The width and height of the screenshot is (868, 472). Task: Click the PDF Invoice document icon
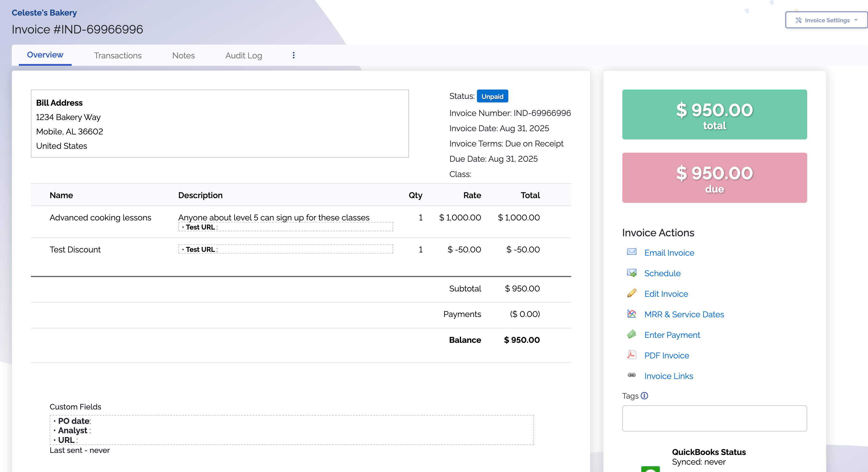point(631,355)
